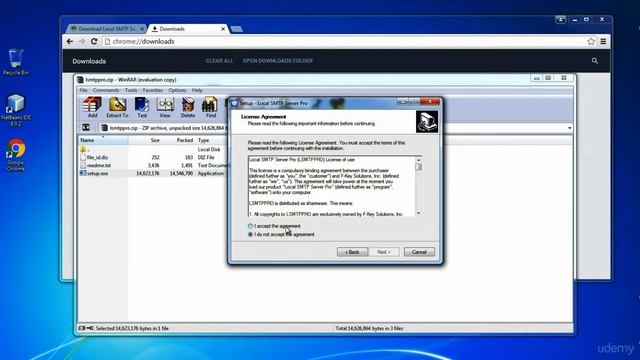Screen dimensions: 640x360
Task: Select 'I accept the agreement' radio button
Action: [250, 226]
